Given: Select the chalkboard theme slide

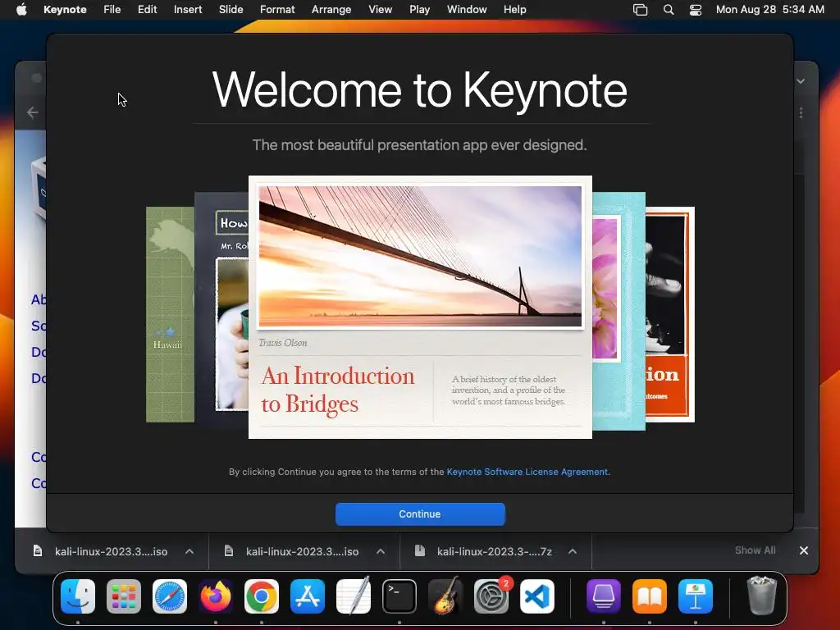Looking at the screenshot, I should tap(221, 311).
